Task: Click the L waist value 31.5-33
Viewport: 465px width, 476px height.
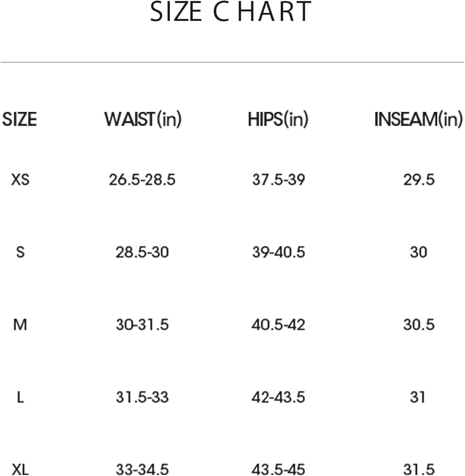Action: point(142,397)
